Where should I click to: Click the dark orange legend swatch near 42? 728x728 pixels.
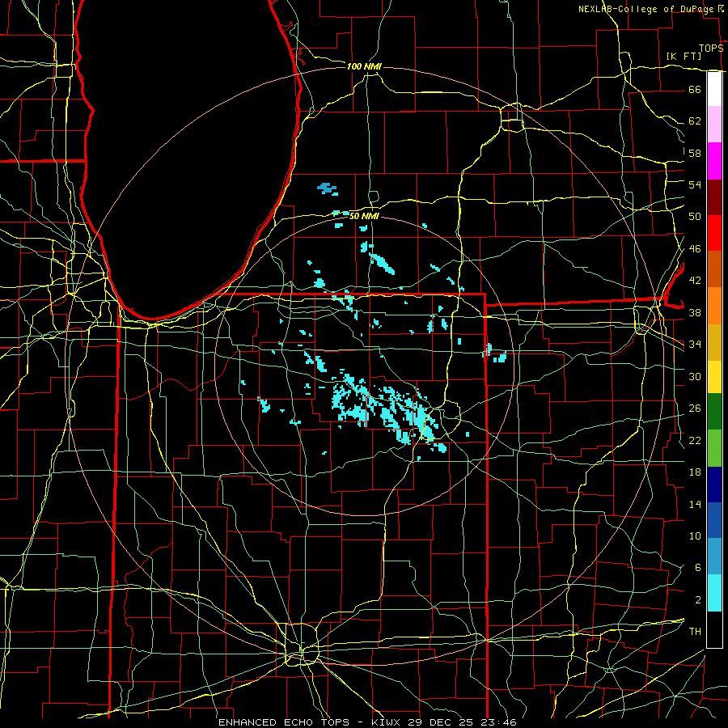pos(714,269)
